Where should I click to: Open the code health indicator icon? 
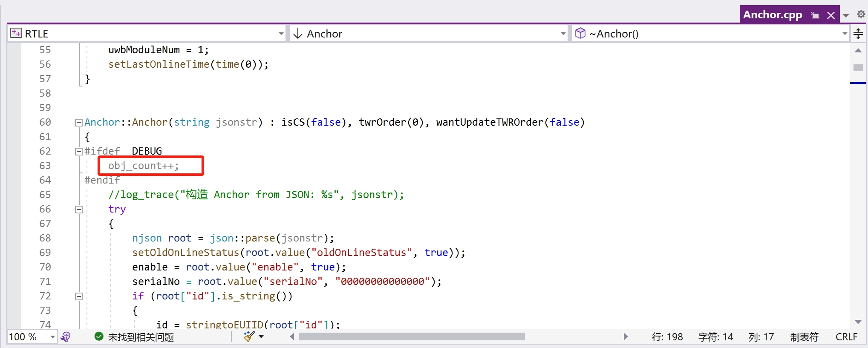coord(66,337)
